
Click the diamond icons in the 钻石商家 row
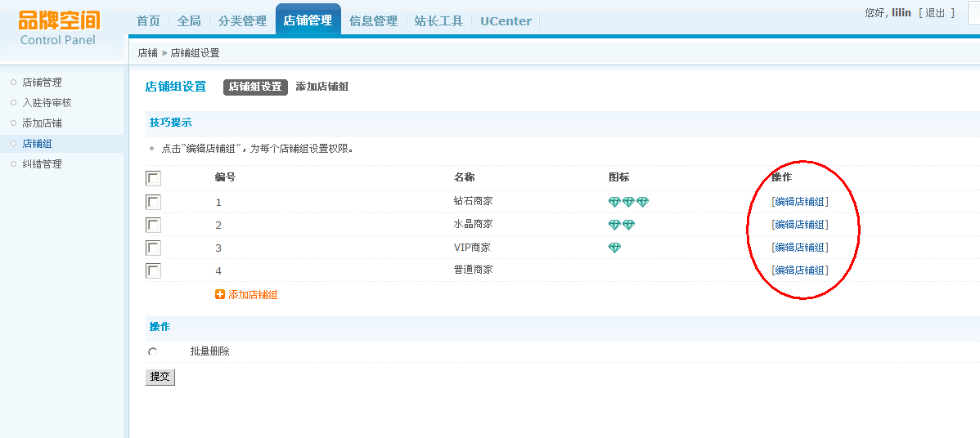pos(629,202)
